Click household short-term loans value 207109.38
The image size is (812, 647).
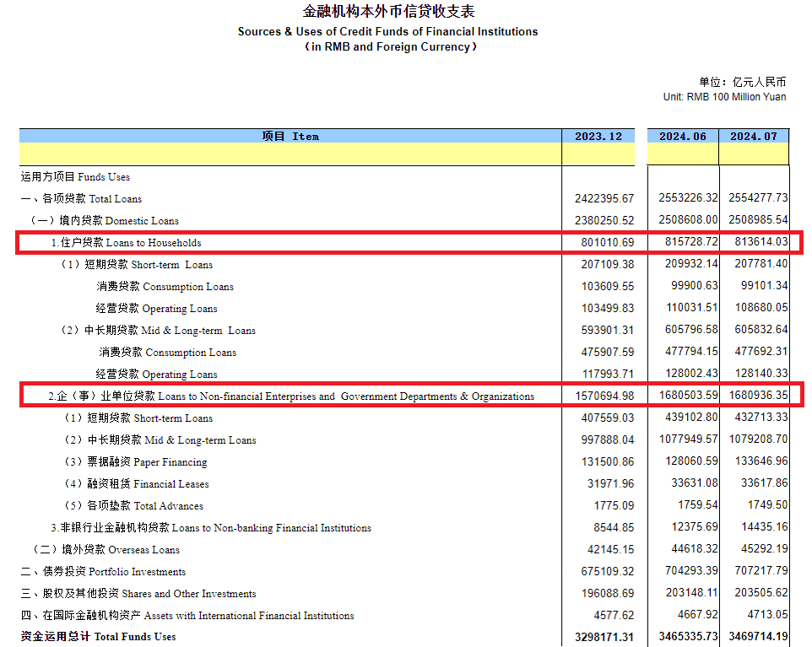608,265
